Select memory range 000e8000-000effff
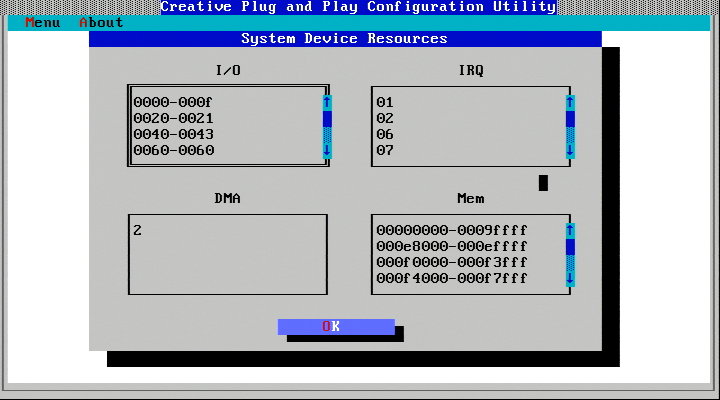720x400 pixels. coord(452,247)
